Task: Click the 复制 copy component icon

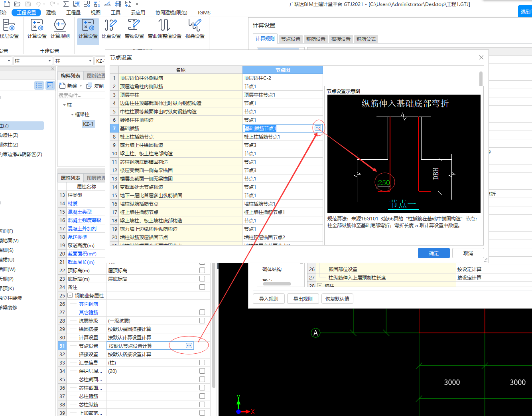Action: point(89,86)
